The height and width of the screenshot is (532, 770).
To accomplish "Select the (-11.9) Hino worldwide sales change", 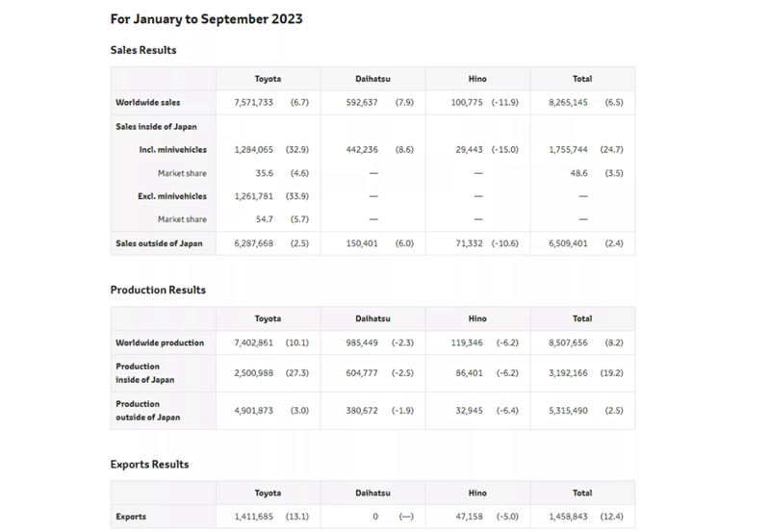I will (504, 103).
